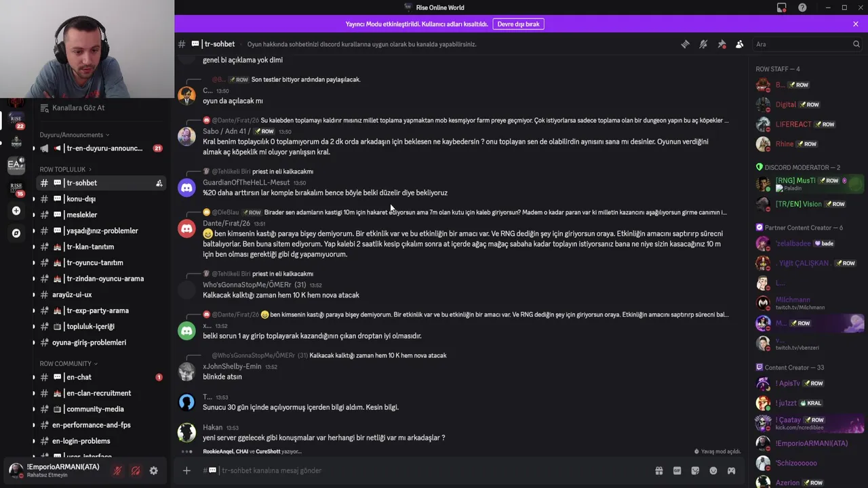Click the notification settings bell icon

tap(703, 44)
